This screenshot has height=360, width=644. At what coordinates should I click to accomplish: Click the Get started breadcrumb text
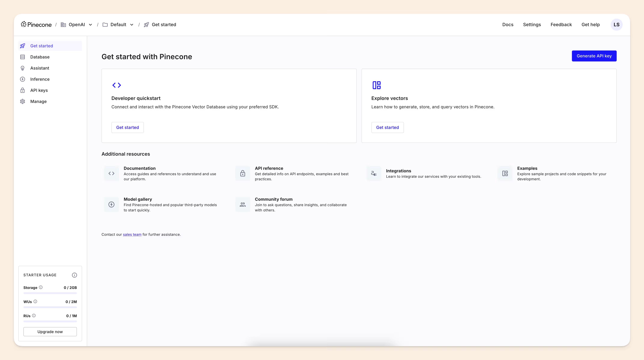164,24
